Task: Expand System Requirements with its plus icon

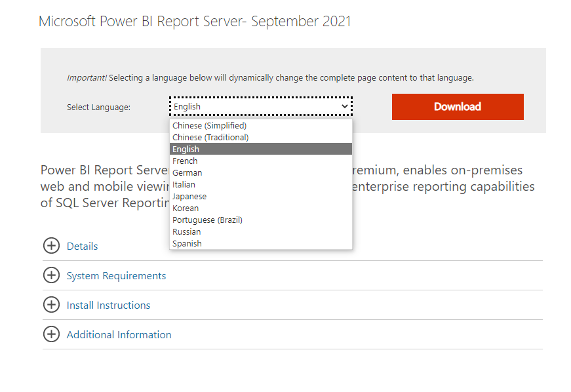Action: pos(51,275)
